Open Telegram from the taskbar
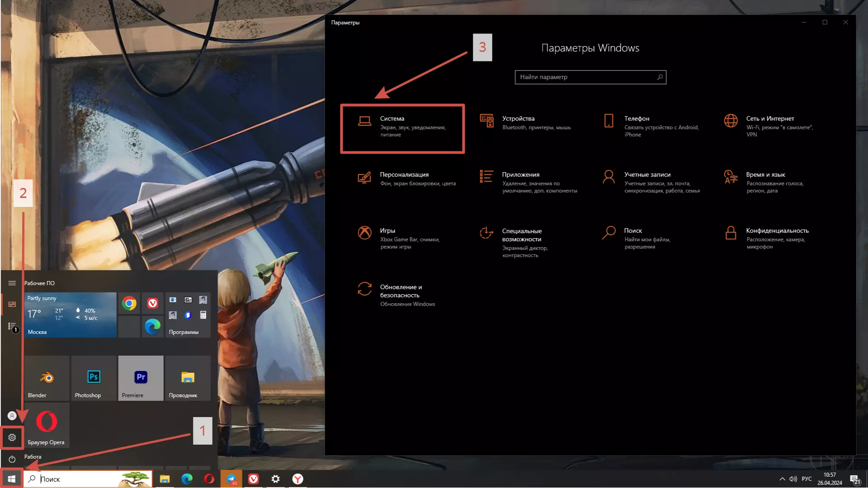Screen dimensions: 868x488 [231, 479]
